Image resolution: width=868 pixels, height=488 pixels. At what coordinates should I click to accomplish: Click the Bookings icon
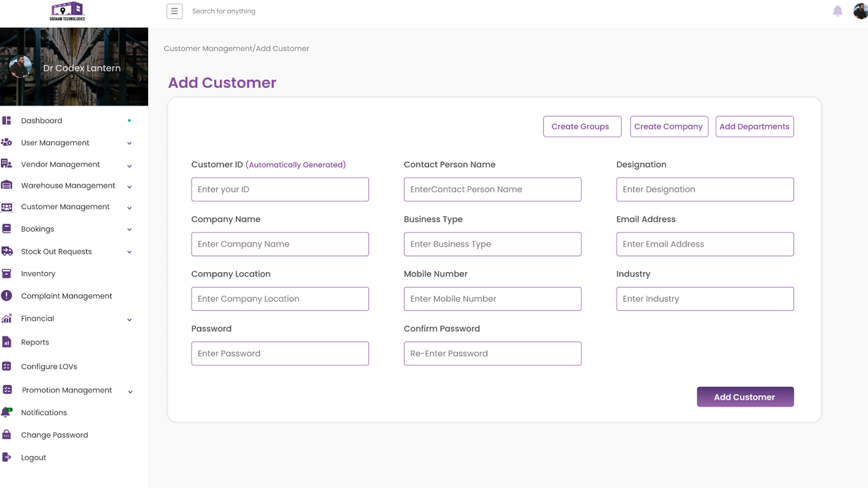pos(6,229)
